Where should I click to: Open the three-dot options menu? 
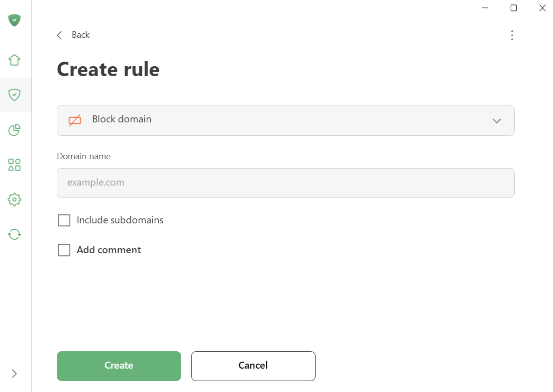pyautogui.click(x=512, y=35)
